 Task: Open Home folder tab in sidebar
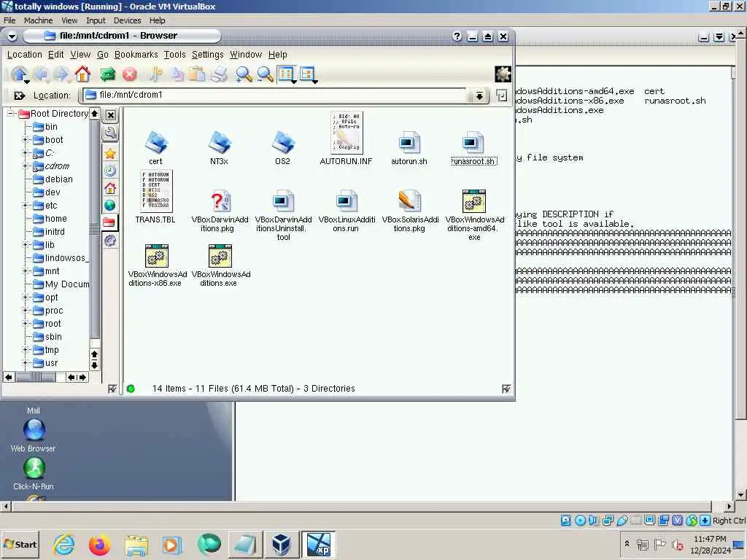[x=110, y=187]
